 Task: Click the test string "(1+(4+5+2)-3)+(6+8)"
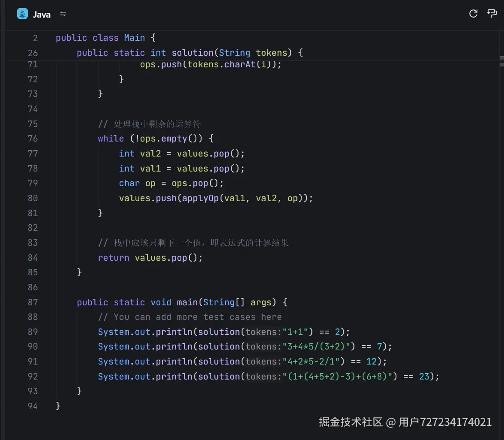tap(337, 377)
